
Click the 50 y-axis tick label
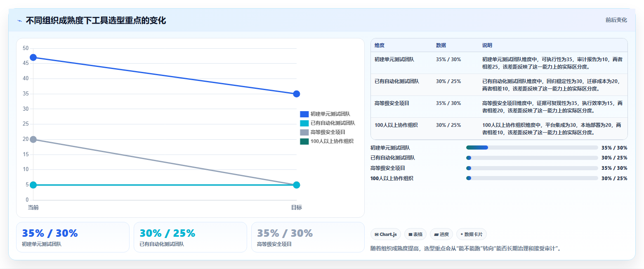click(26, 48)
